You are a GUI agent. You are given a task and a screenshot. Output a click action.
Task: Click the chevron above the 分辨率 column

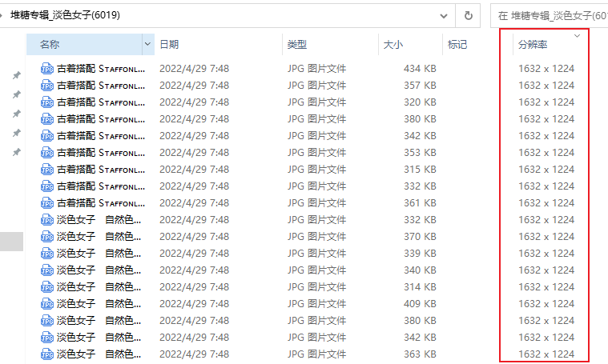(x=577, y=36)
